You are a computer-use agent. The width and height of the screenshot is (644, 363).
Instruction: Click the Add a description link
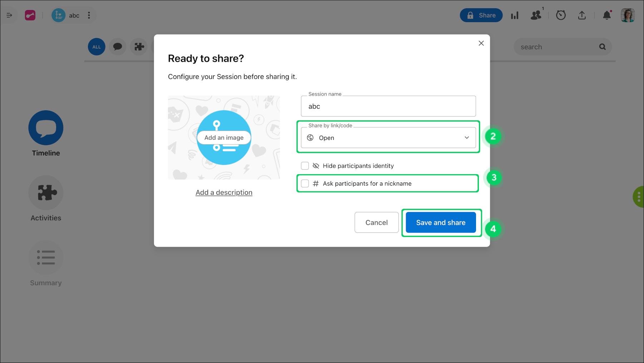(x=224, y=192)
